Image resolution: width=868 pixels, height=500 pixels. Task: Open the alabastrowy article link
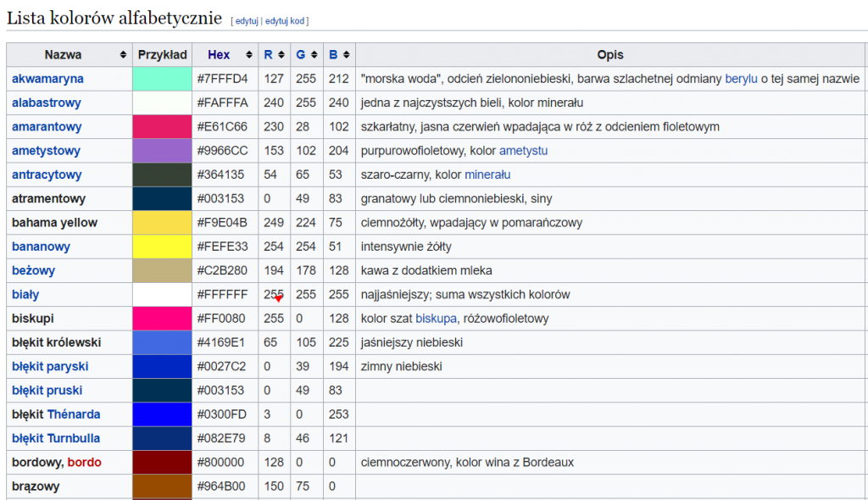coord(47,103)
